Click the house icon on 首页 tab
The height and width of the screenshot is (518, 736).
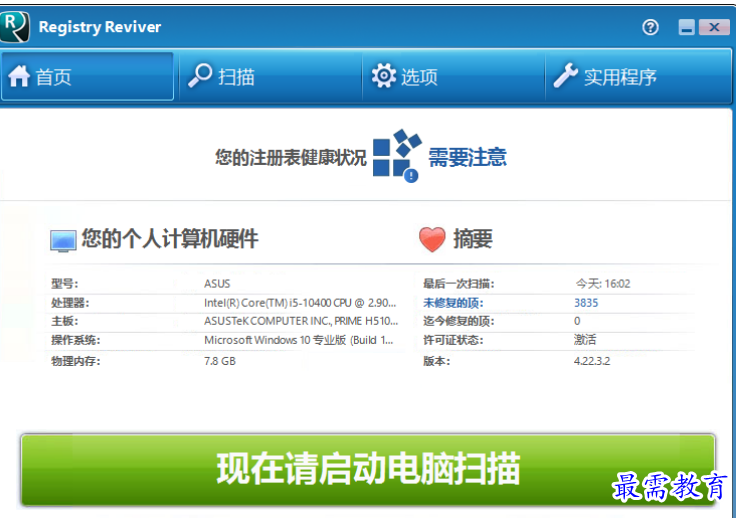(19, 76)
